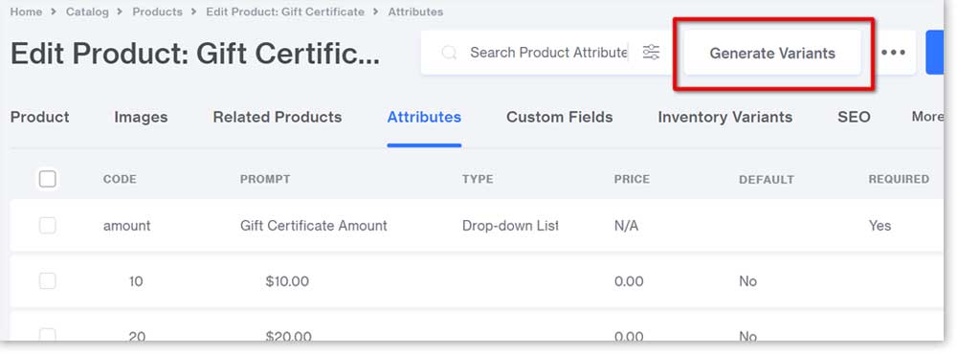Open the Related Products tab

[x=278, y=117]
